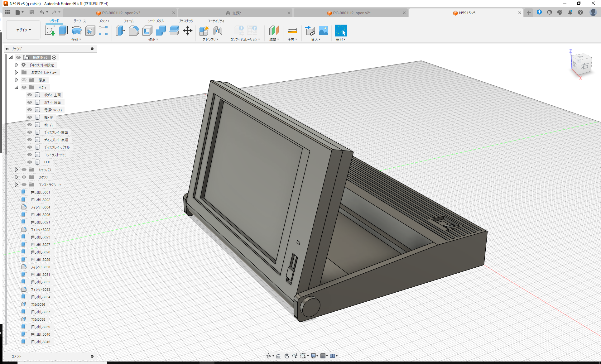Toggle visibility of the LED body
This screenshot has width=601, height=364.
(x=29, y=162)
